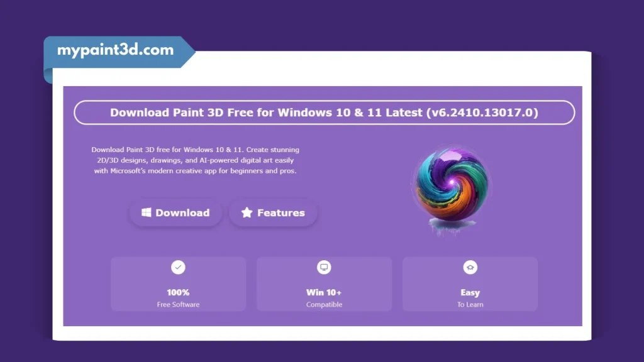This screenshot has height=362, width=644.
Task: Click the checkmark icon above 100%
Action: 178,267
